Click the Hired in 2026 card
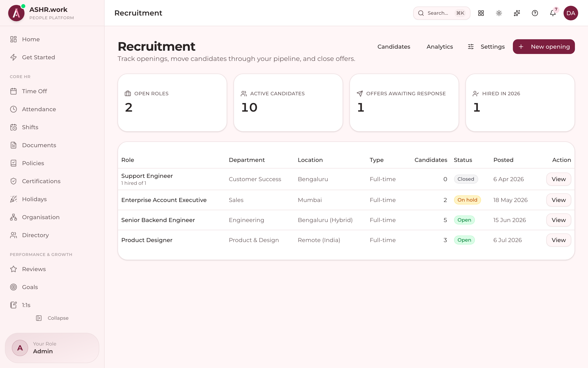Screen dimensions: 588x368 click(520, 103)
